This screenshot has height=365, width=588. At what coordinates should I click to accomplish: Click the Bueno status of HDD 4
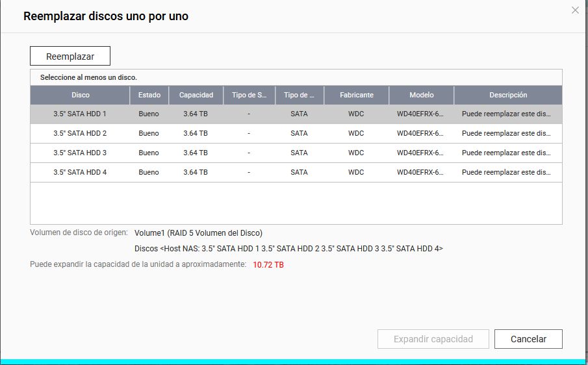[149, 172]
